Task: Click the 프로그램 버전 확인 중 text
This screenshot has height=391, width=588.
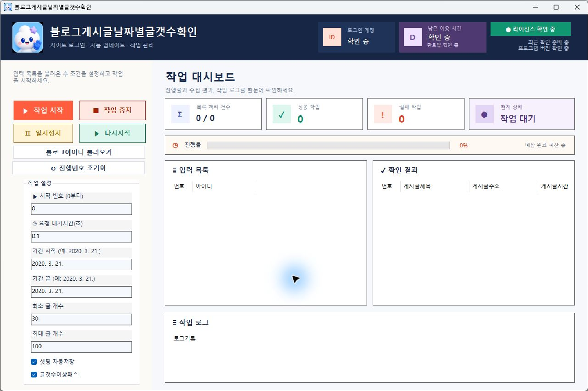Action: pos(544,48)
